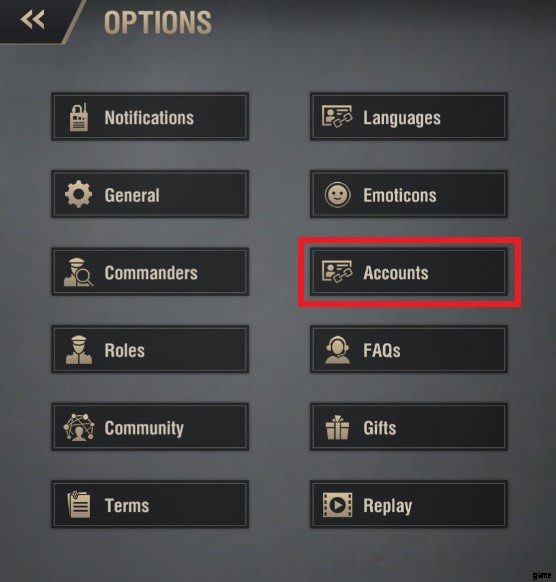This screenshot has width=556, height=582.
Task: Open the FAQs help section
Action: [409, 349]
